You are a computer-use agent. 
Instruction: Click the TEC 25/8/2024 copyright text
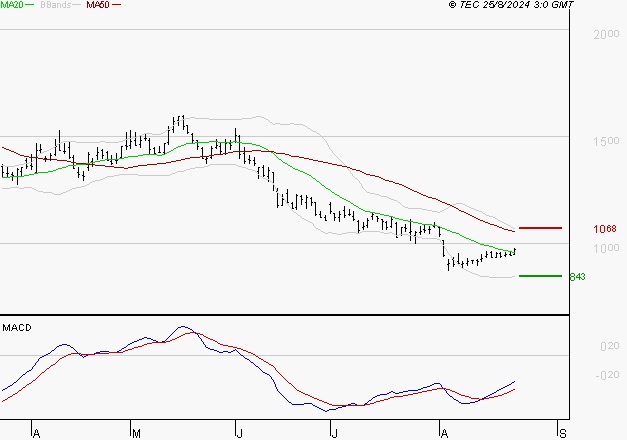(x=511, y=5)
